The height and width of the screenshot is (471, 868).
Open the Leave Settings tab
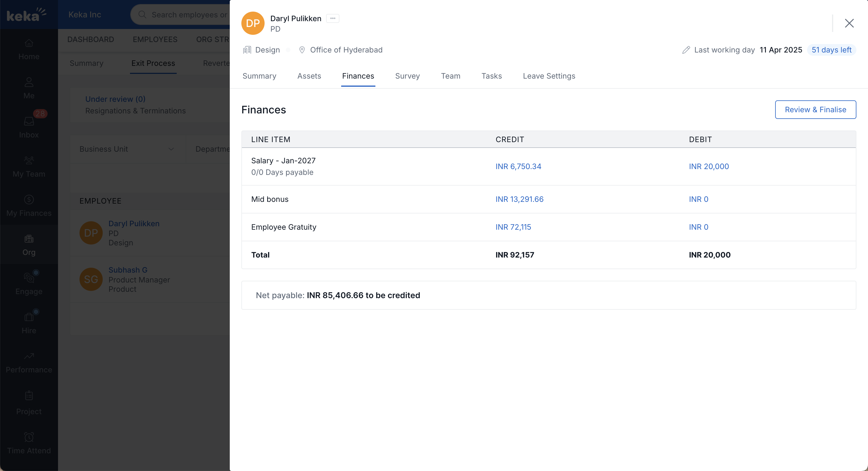point(549,76)
